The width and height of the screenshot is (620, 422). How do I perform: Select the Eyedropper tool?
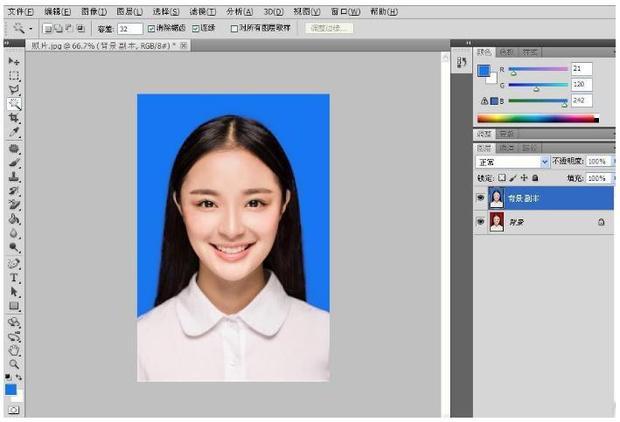14,131
